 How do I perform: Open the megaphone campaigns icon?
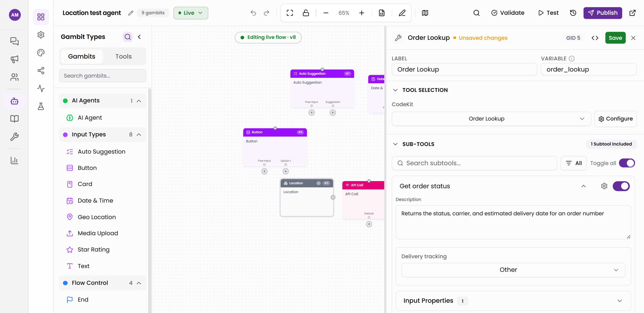(x=14, y=59)
